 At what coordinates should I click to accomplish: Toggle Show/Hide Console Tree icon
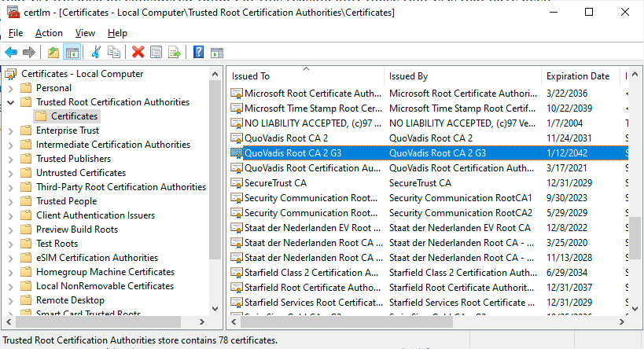coord(72,53)
